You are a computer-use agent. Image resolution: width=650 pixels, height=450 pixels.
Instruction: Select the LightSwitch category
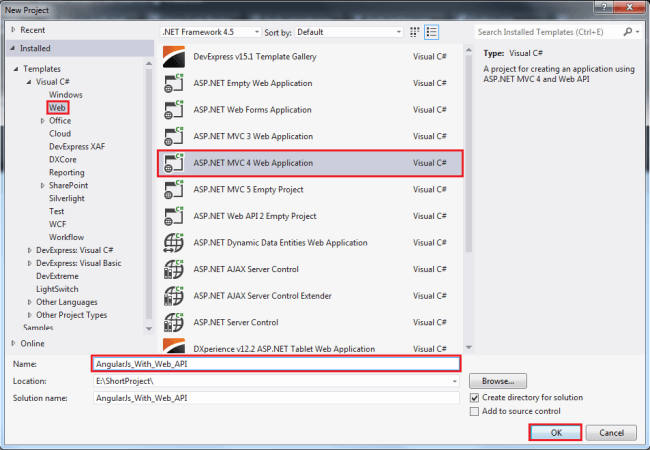coord(57,289)
